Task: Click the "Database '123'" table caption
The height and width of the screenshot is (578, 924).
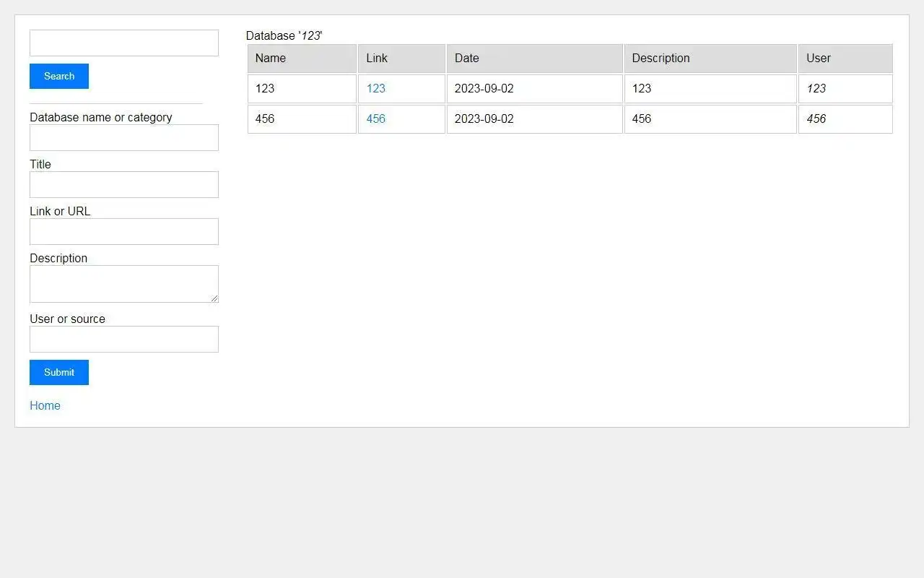Action: tap(284, 35)
